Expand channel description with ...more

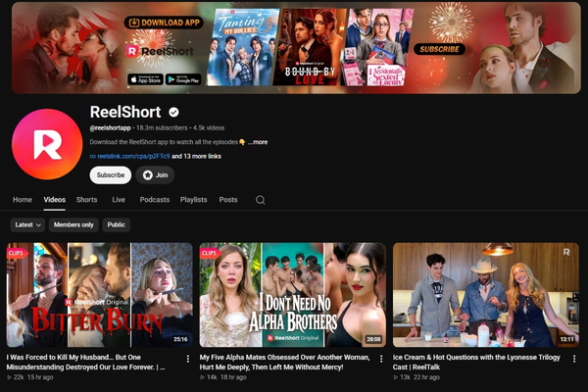(x=258, y=142)
